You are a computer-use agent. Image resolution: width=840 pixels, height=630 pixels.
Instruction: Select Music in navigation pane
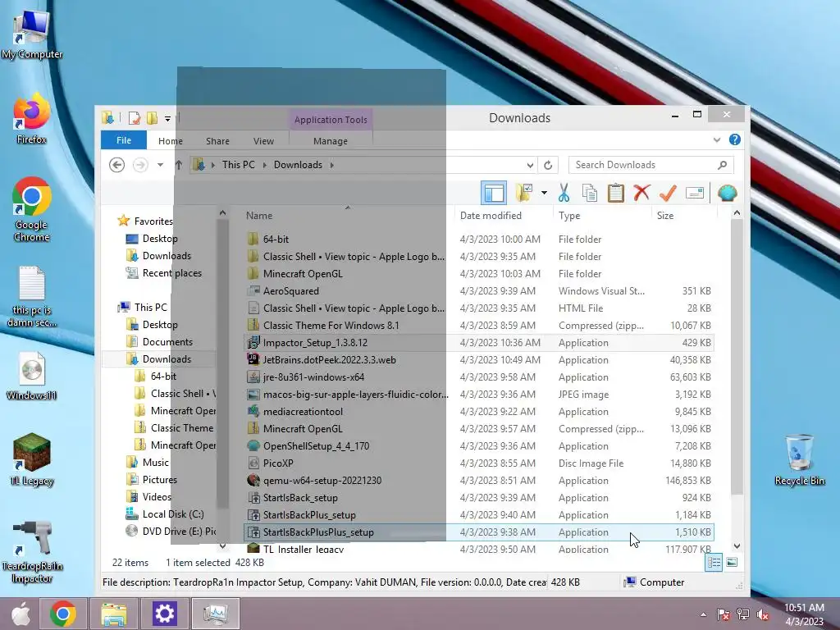click(155, 463)
